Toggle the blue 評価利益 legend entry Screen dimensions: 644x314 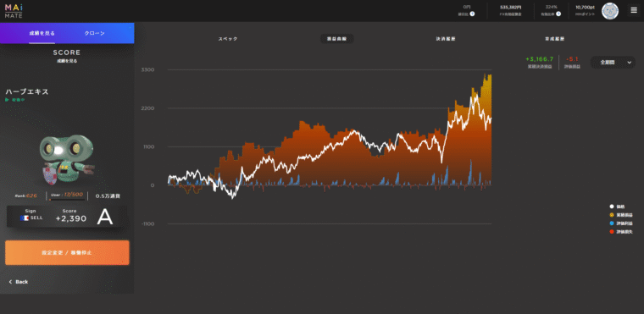tap(621, 223)
